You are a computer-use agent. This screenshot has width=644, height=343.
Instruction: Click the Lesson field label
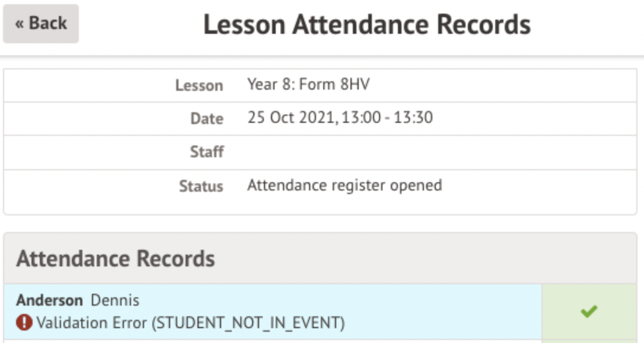[x=199, y=85]
